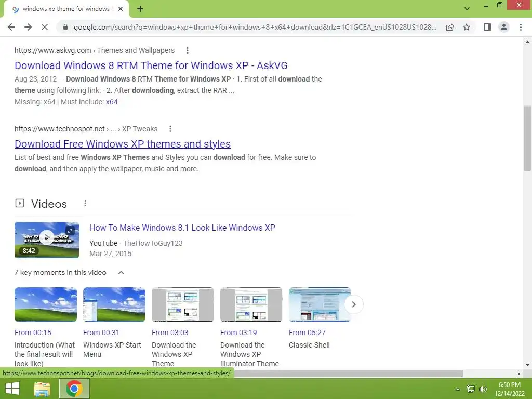Jump to From 05:27 timestamp link
This screenshot has width=532, height=399.
point(307,332)
